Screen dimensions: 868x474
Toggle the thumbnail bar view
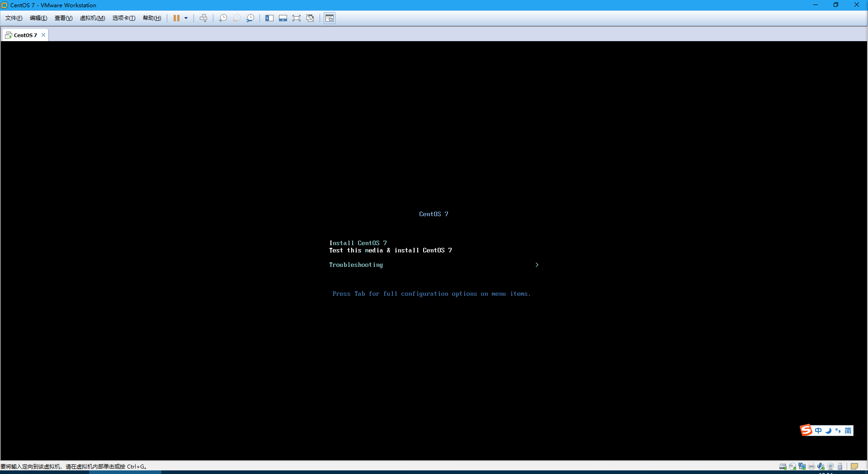click(283, 18)
